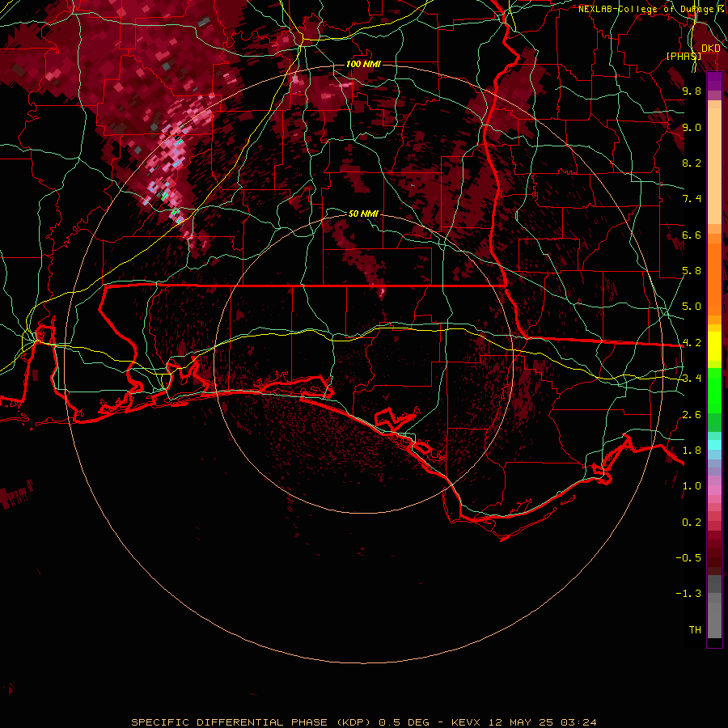Click the "TH" threshold label on the scale

click(695, 630)
